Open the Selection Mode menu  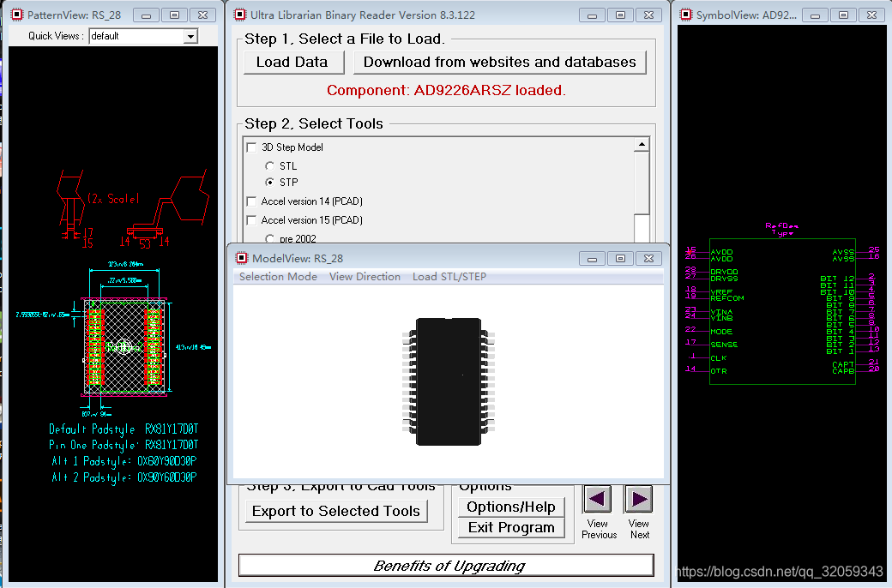tap(278, 276)
